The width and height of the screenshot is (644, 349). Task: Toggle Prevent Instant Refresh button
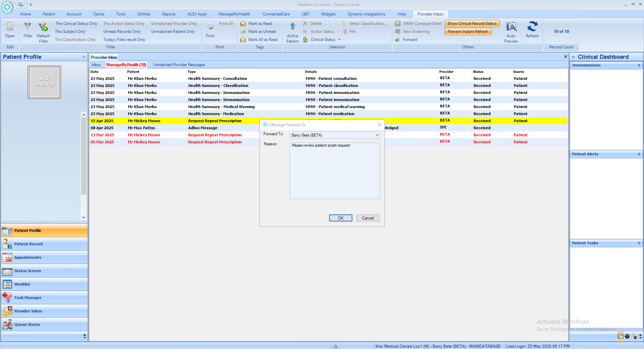point(467,32)
